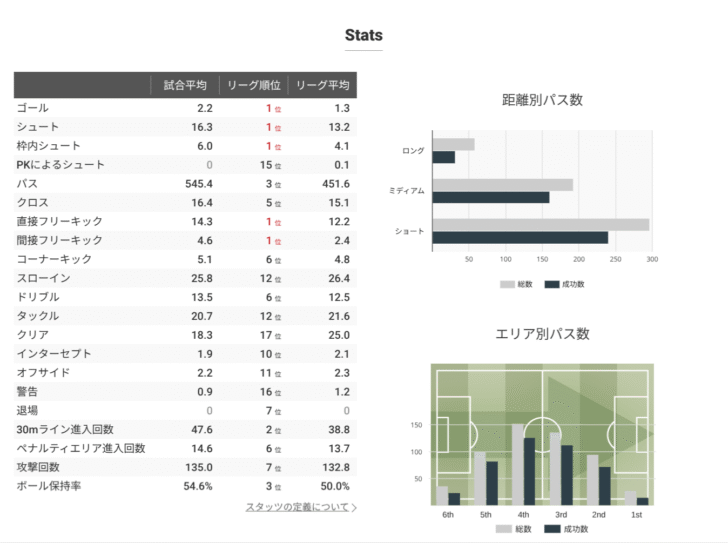This screenshot has width=728, height=543.
Task: Click the 4th area total passes bar
Action: 518,465
